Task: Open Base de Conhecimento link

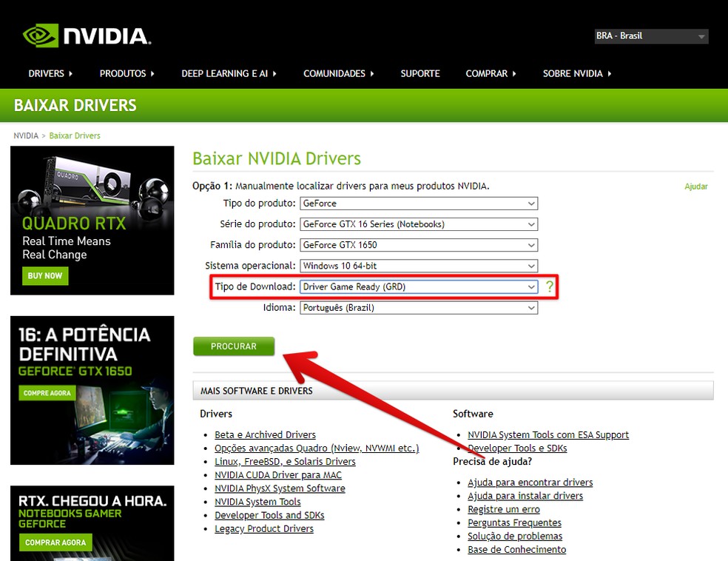Action: [x=516, y=550]
